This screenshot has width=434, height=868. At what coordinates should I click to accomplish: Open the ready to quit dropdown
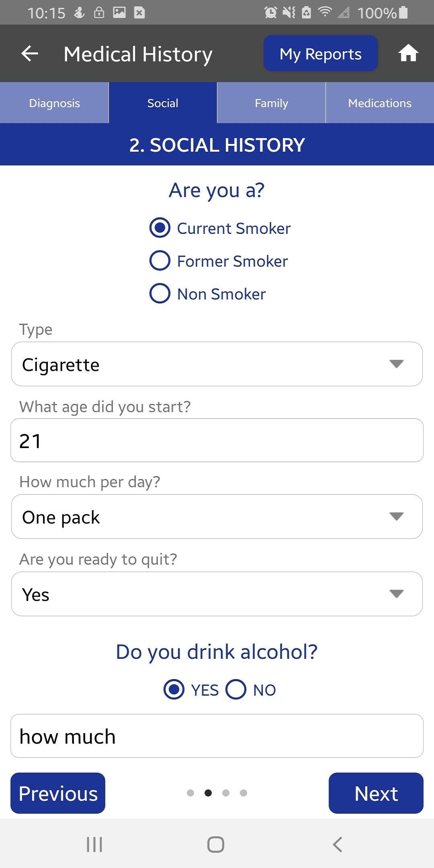tap(217, 594)
